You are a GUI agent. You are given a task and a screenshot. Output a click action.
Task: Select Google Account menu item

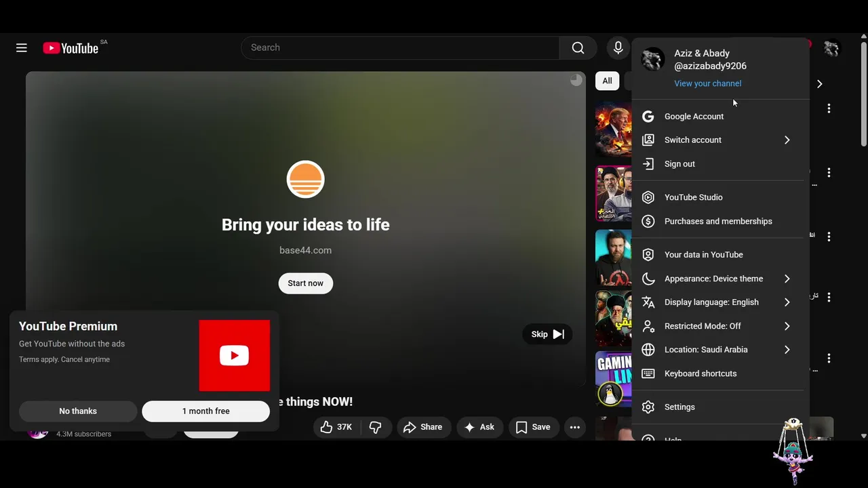pos(720,117)
